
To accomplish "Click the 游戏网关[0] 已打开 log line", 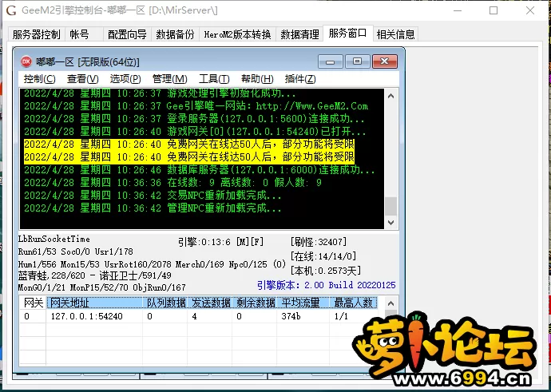I will pos(195,132).
